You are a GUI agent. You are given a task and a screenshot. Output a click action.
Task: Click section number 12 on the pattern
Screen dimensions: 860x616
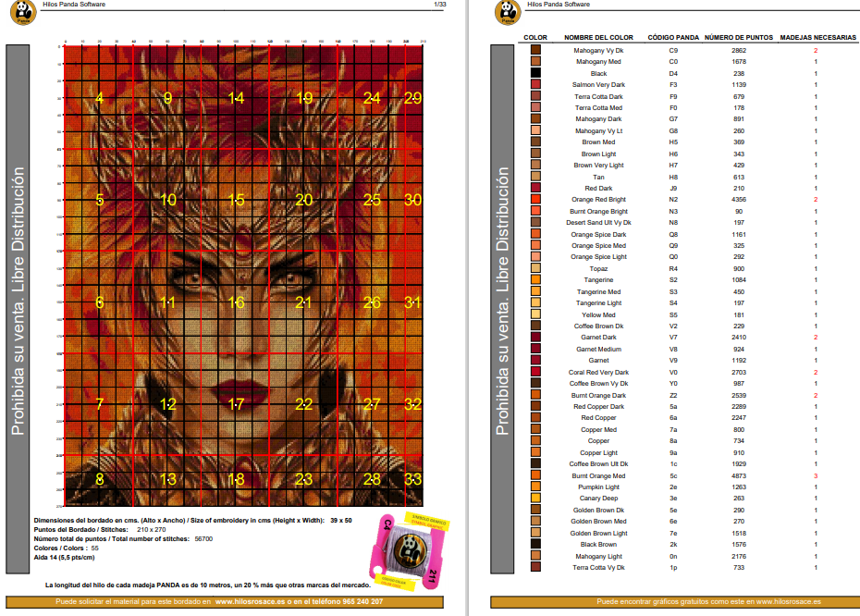(x=167, y=404)
